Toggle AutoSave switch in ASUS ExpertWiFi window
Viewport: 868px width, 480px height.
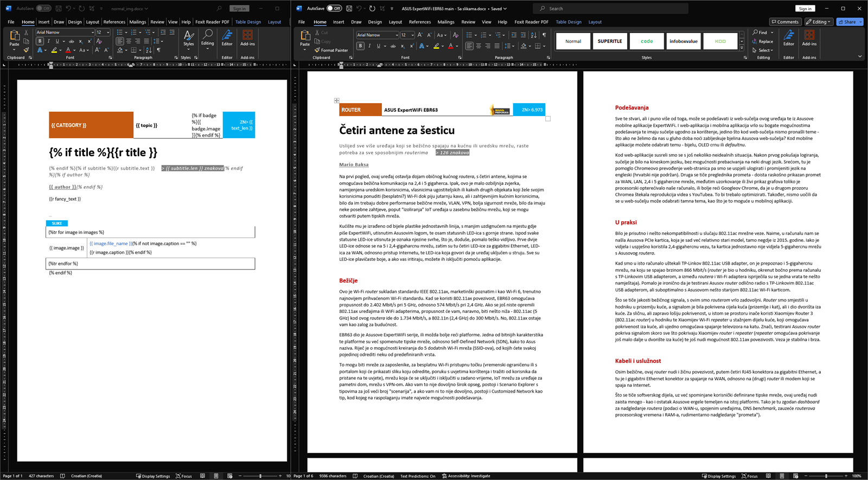pyautogui.click(x=334, y=9)
